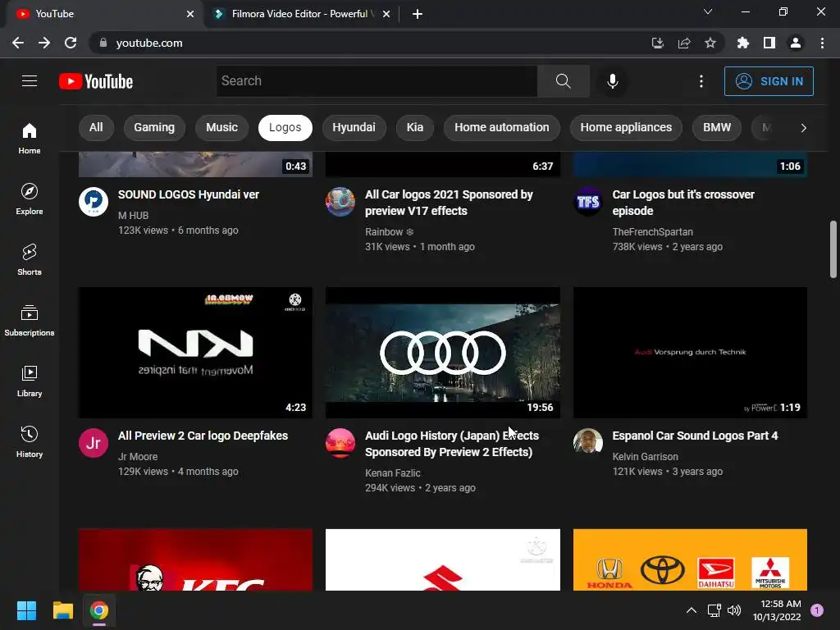Open the YouTube hamburger guide menu
Viewport: 840px width, 630px height.
[x=30, y=81]
